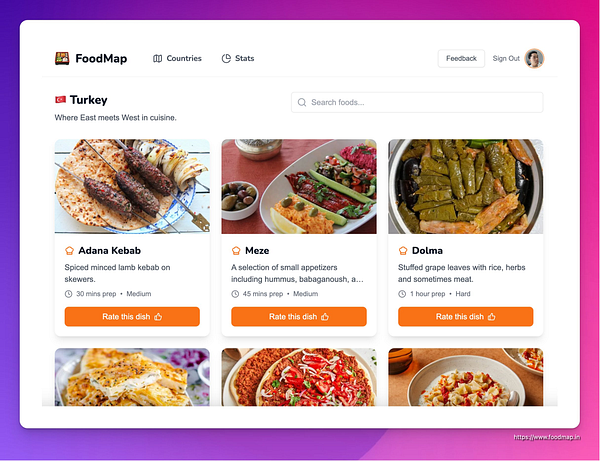Open the stuffed grape leaves Dolma photo

[465, 186]
